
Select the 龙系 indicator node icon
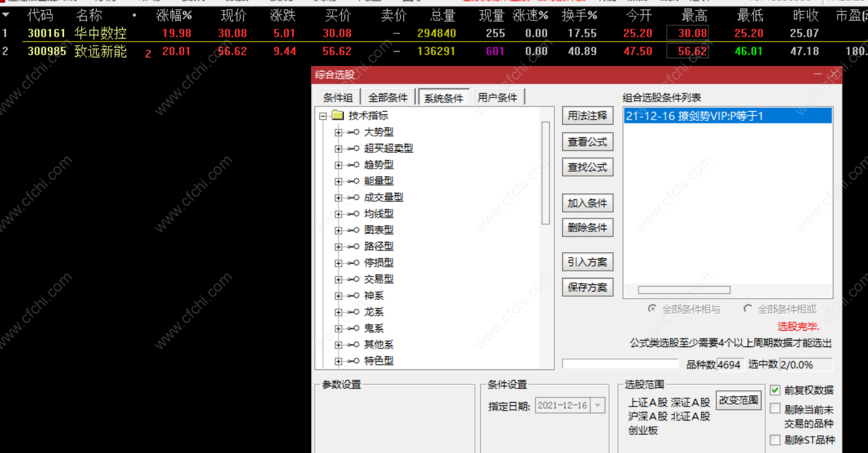tap(354, 312)
